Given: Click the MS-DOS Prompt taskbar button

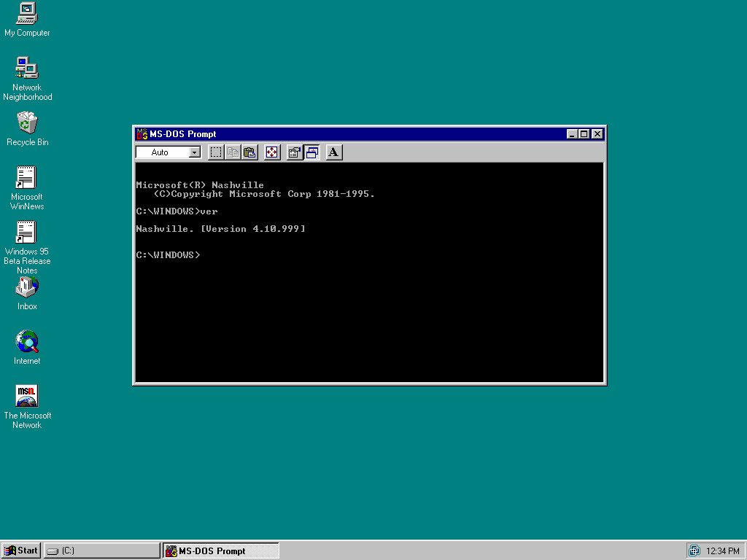Looking at the screenshot, I should click(x=220, y=551).
